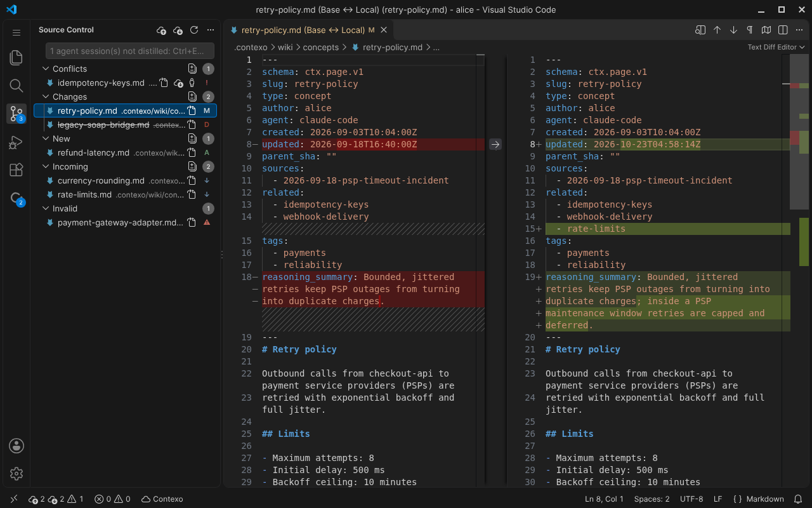Screen dimensions: 812x508
Task: Collapse the Changes group
Action: point(46,97)
